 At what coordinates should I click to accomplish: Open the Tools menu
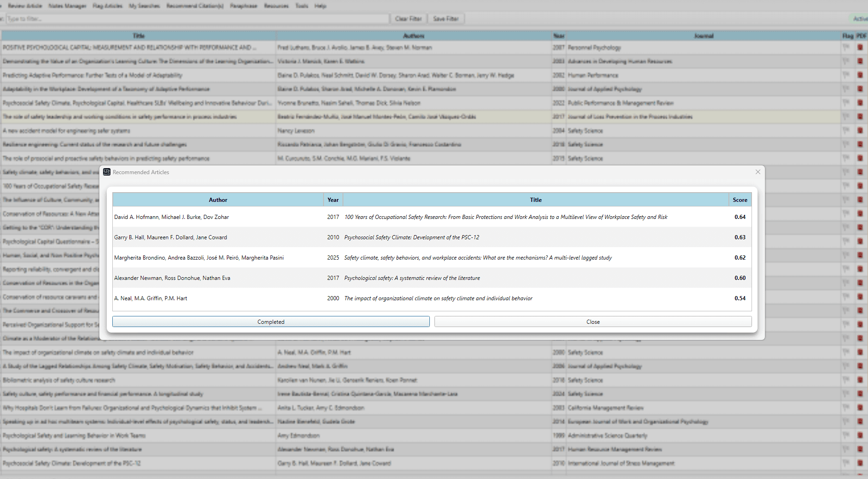pos(301,6)
